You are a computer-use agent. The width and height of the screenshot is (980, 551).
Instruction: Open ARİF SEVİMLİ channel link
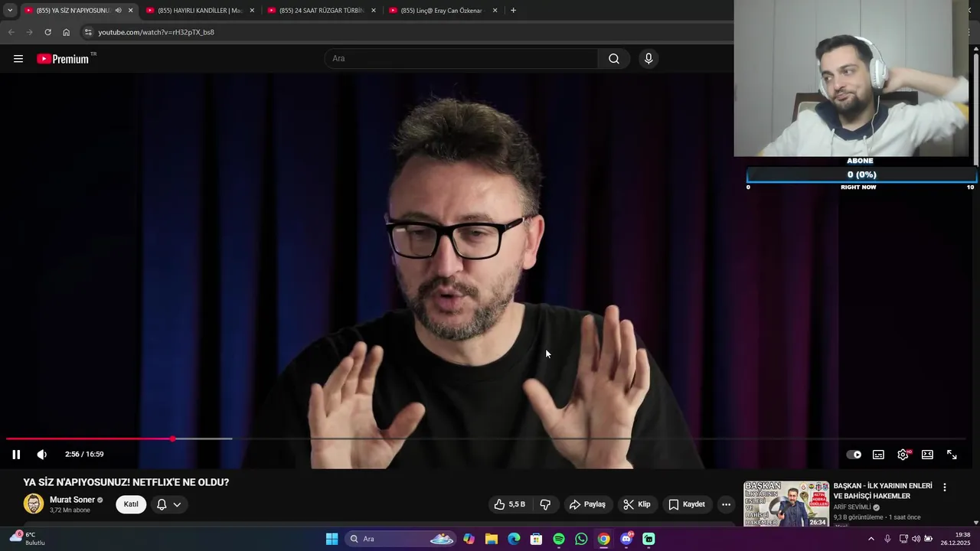(x=852, y=507)
